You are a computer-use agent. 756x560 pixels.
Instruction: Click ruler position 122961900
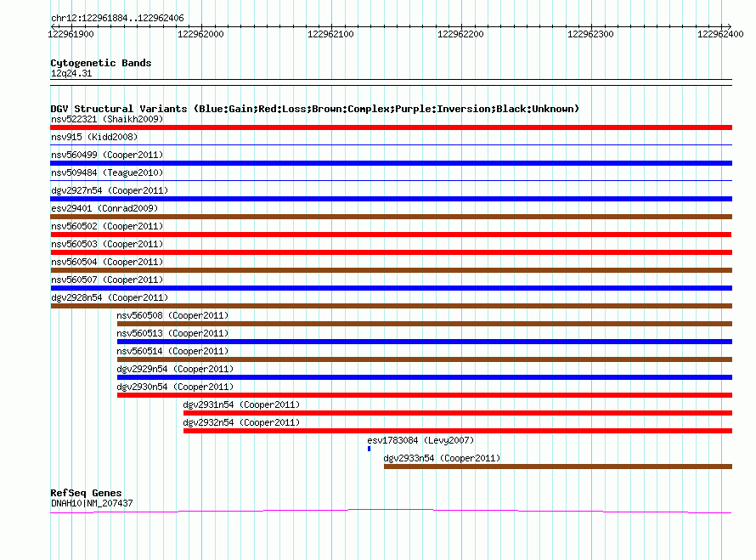(71, 34)
